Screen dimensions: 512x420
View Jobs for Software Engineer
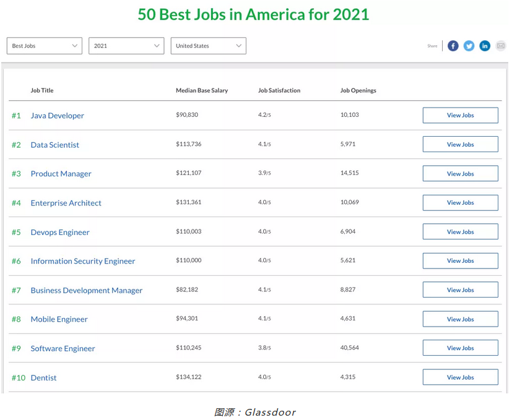pyautogui.click(x=461, y=348)
